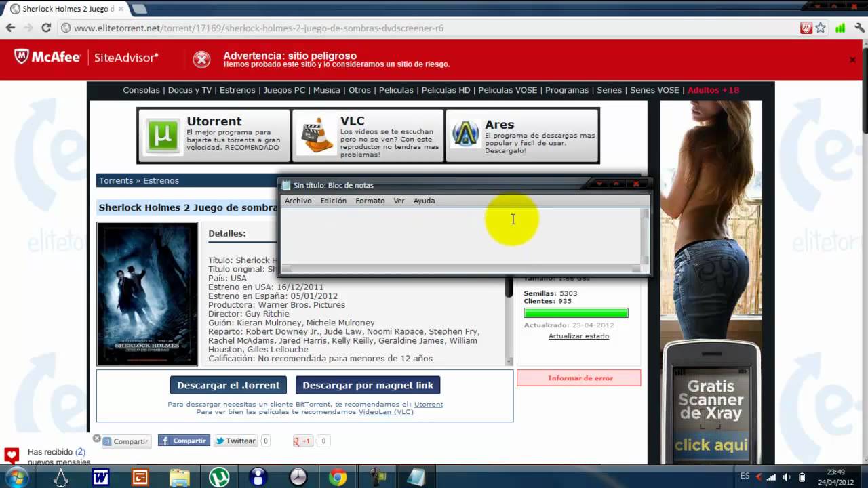Click the Estrenos breadcrumb link
This screenshot has height=488, width=868.
point(161,181)
